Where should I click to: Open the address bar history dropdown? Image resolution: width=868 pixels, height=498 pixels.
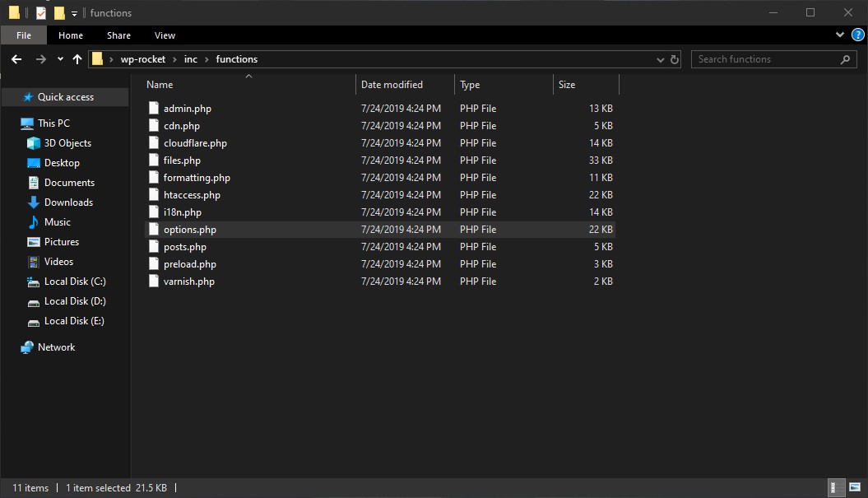tap(661, 59)
